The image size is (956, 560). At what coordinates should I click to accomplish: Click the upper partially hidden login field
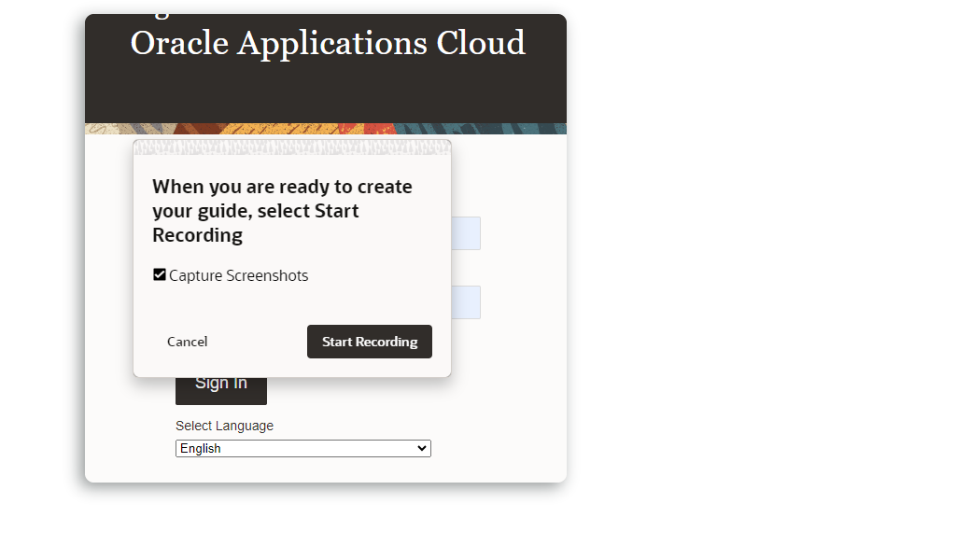pyautogui.click(x=466, y=233)
